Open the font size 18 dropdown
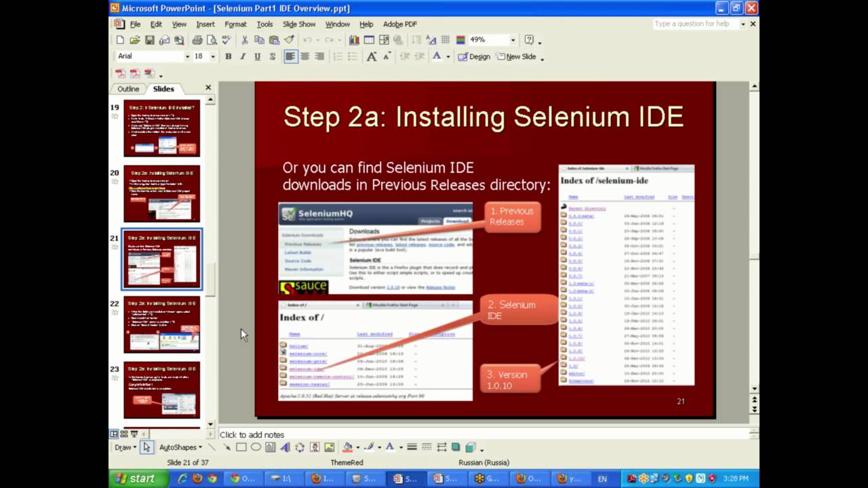 [x=213, y=56]
